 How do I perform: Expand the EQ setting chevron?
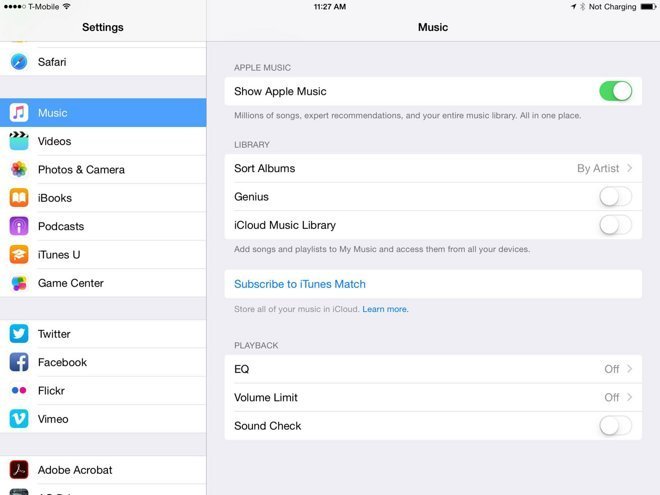(630, 369)
